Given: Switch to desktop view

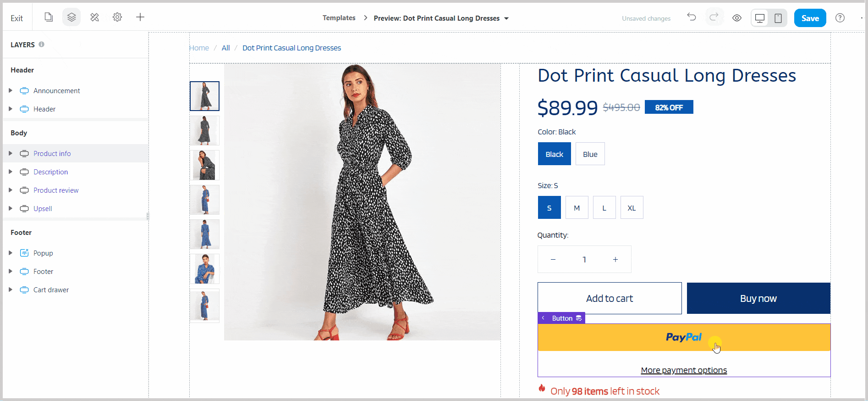Looking at the screenshot, I should pyautogui.click(x=760, y=18).
